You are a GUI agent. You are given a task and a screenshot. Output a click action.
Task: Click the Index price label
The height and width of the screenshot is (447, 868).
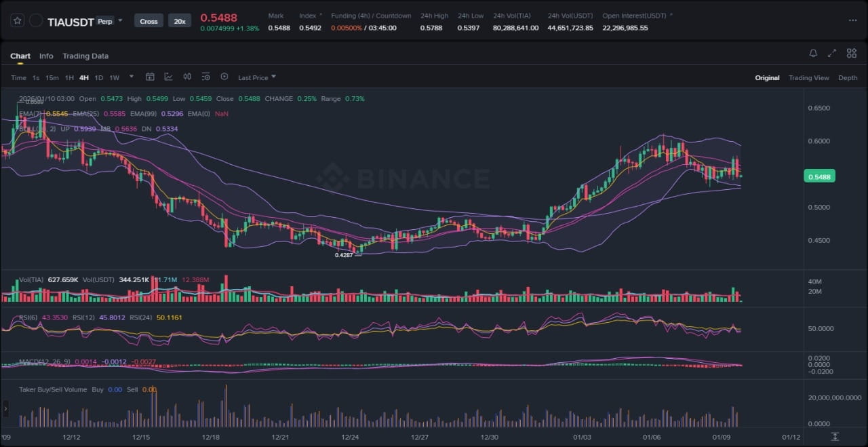(307, 16)
